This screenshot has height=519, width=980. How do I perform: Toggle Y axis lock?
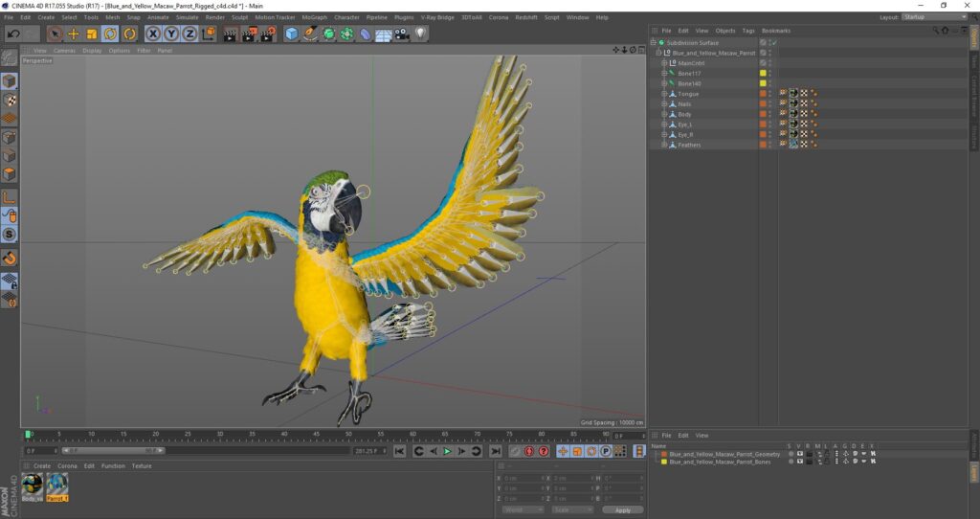pos(171,34)
